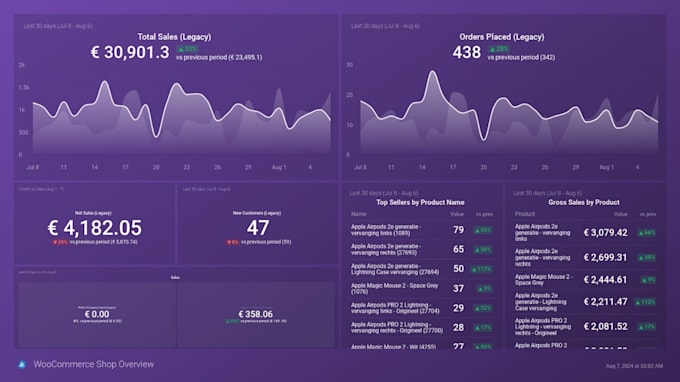Select 'vervanging links - Origineel (27704)' row
680x382 pixels.
tap(422, 308)
